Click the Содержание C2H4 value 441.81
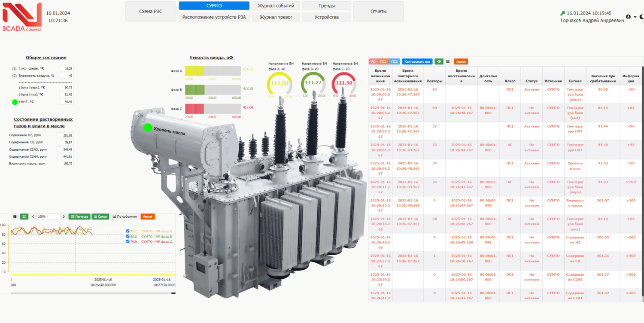 (65, 156)
